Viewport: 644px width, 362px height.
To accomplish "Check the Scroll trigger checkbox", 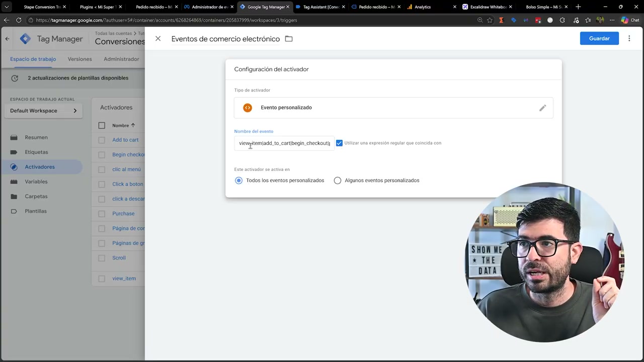I will [x=102, y=258].
